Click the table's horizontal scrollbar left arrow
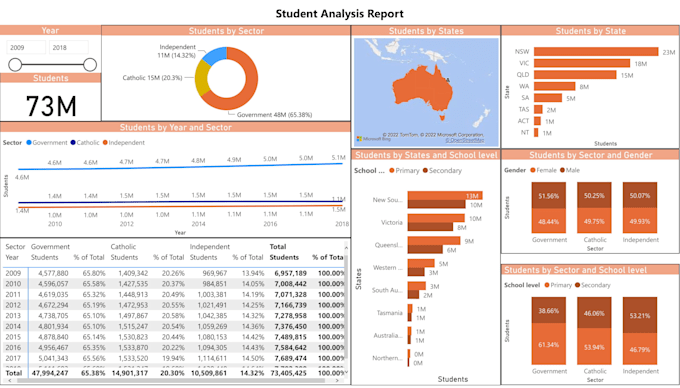The width and height of the screenshot is (680, 388). tap(10, 380)
